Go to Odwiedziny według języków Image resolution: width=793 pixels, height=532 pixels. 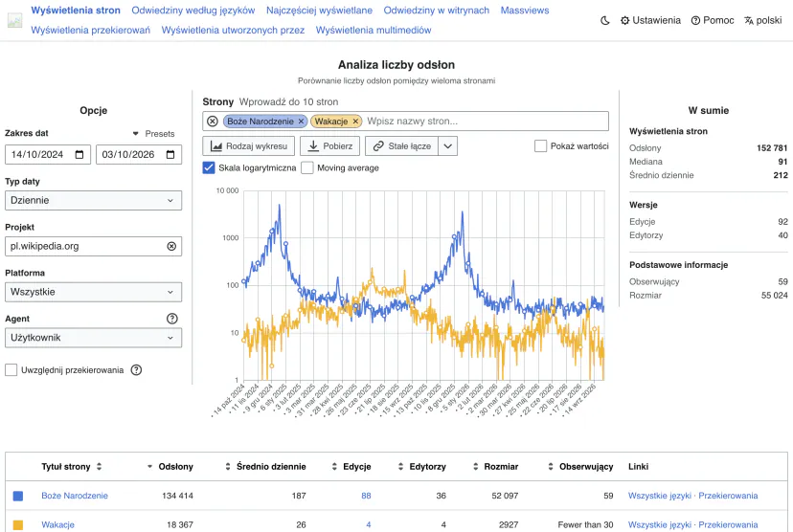click(x=193, y=11)
